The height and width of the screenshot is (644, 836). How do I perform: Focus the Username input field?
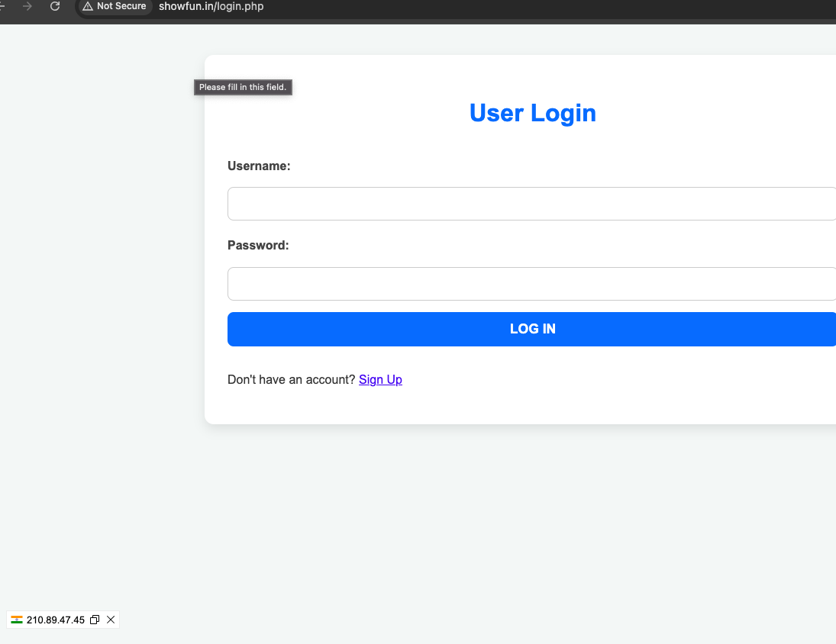pos(531,204)
